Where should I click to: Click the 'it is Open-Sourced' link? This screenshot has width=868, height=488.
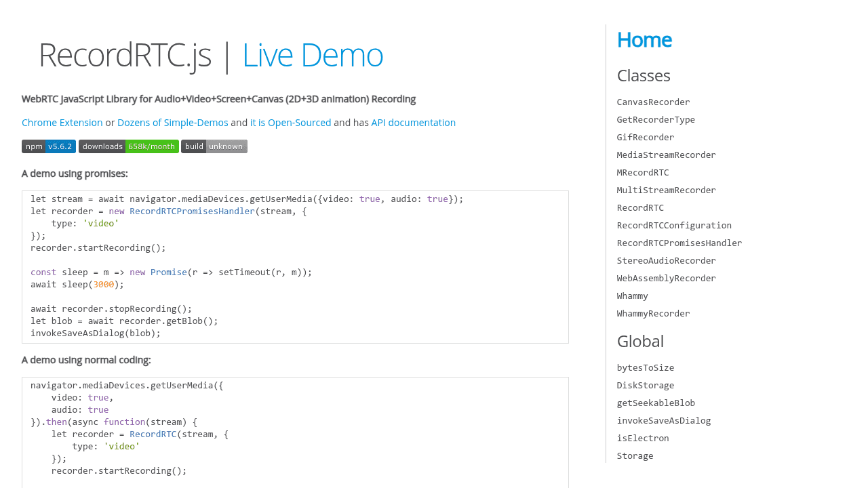click(291, 123)
